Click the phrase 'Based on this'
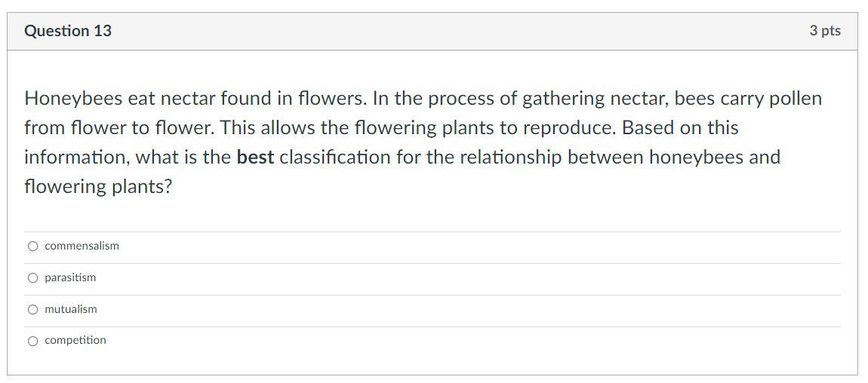Viewport: 868px width, 383px height. tap(680, 128)
